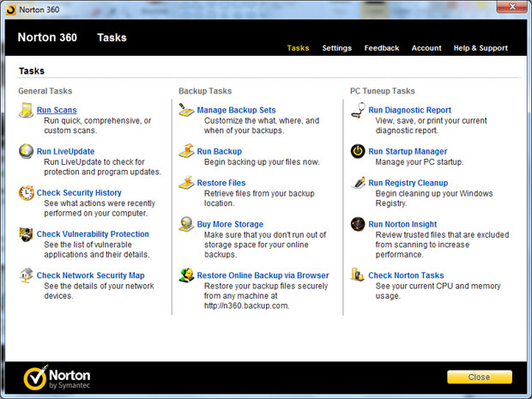532x399 pixels.
Task: Open the Help & Support tab
Action: 481,48
